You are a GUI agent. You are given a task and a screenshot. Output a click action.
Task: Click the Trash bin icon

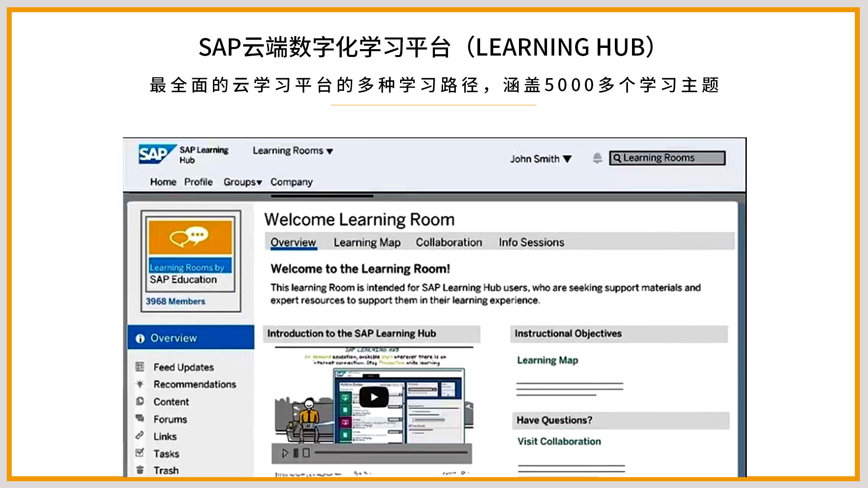coord(140,470)
